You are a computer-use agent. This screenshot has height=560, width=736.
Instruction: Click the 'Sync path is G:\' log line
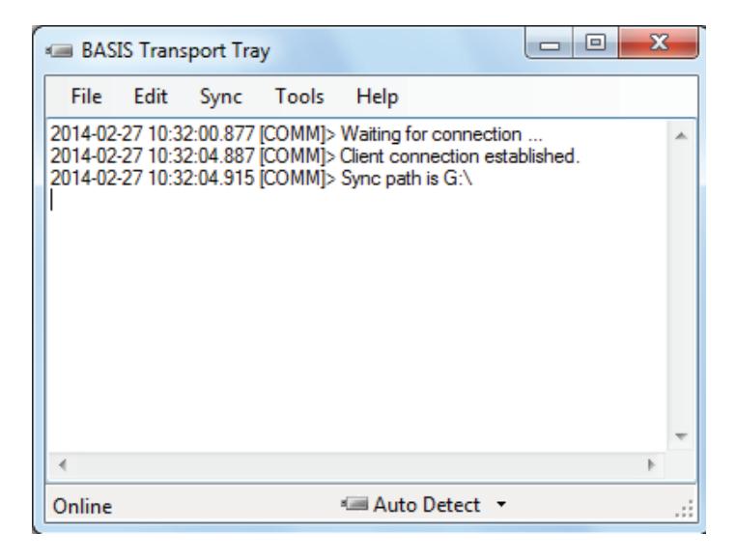point(261,178)
